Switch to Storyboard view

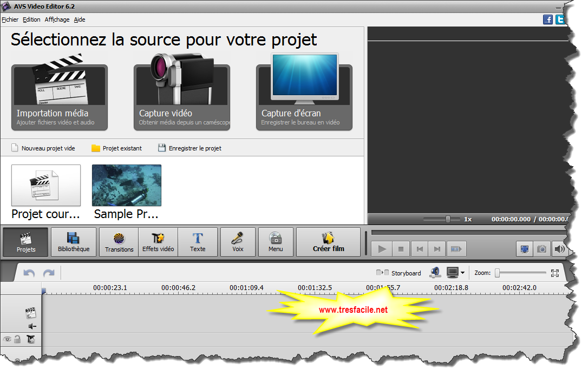(x=398, y=273)
